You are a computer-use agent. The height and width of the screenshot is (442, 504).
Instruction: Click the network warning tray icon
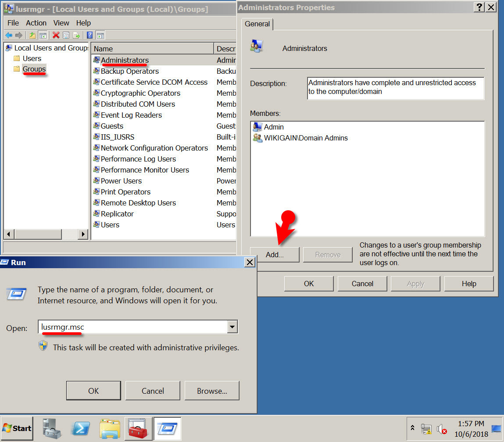(426, 429)
